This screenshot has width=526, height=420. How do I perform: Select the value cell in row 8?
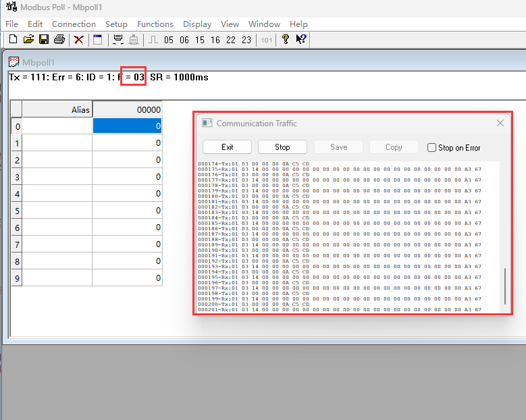[127, 261]
